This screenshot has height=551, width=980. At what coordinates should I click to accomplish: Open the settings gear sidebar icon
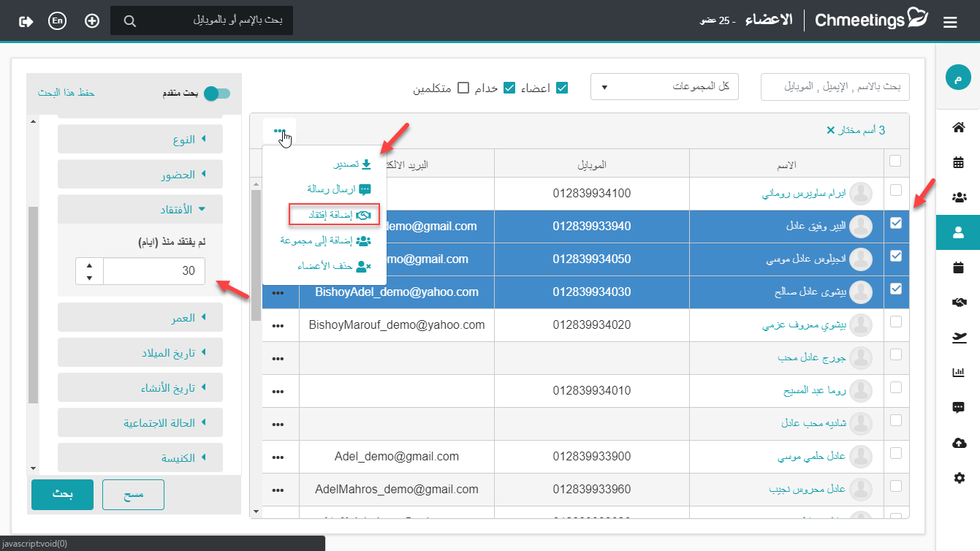tap(959, 477)
